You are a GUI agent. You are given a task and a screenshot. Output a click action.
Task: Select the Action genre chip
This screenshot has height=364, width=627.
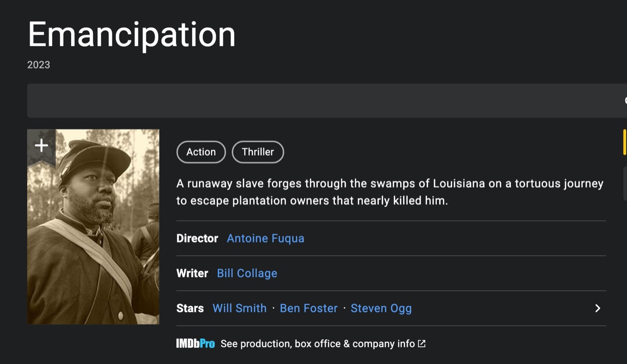coord(201,152)
